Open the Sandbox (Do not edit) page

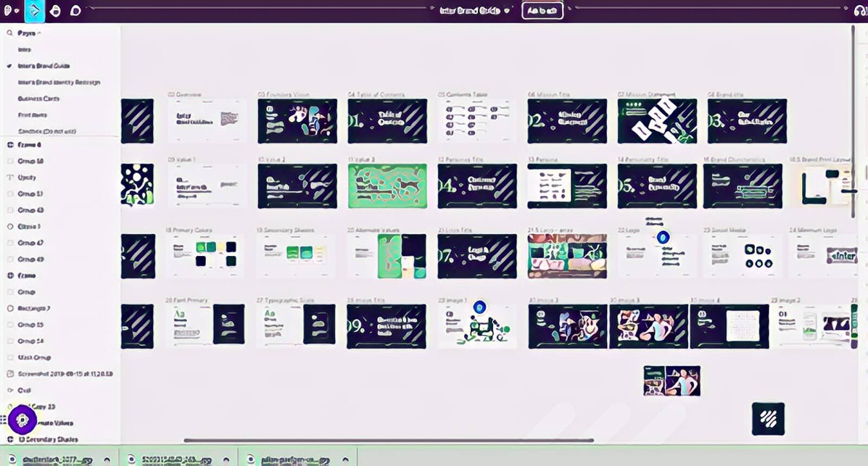(47, 131)
